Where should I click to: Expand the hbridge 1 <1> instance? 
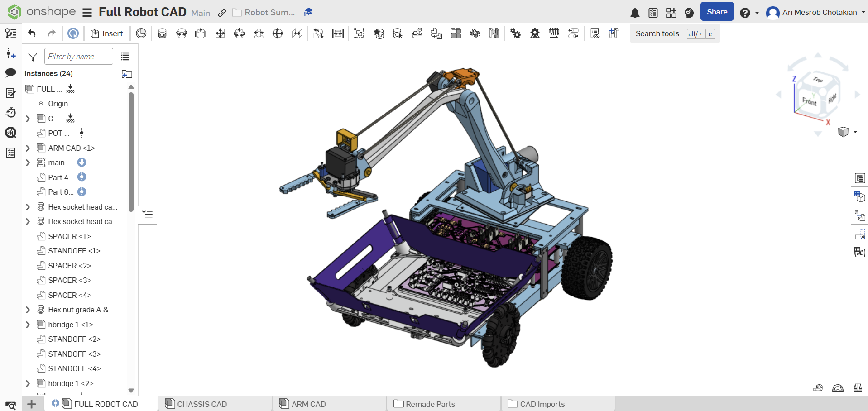tap(28, 325)
